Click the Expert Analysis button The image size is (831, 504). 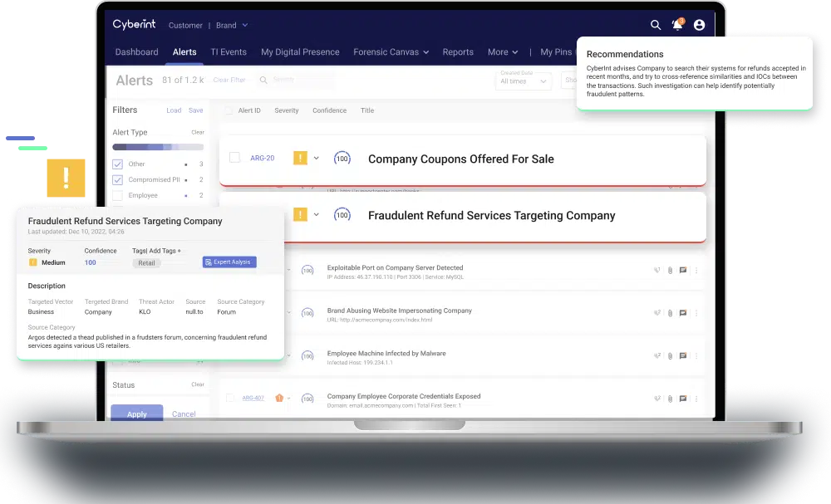(229, 262)
